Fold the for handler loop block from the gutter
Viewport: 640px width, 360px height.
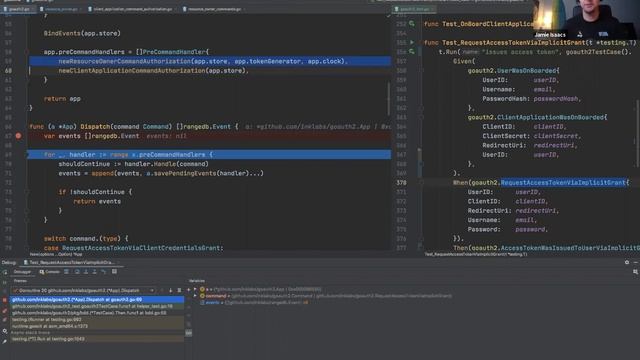[27, 155]
